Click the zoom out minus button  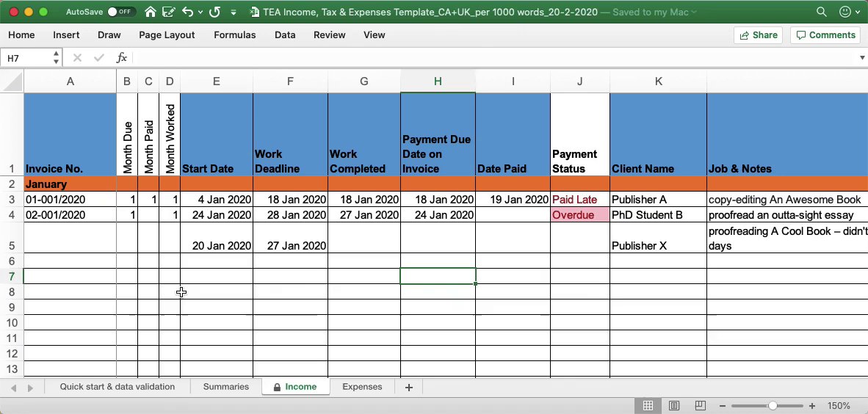(722, 406)
